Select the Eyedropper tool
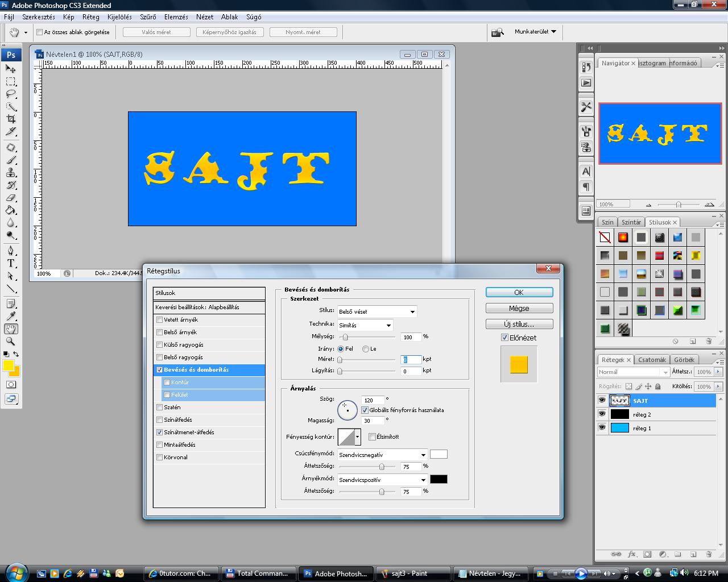Screen dimensions: 728x582 click(11, 316)
